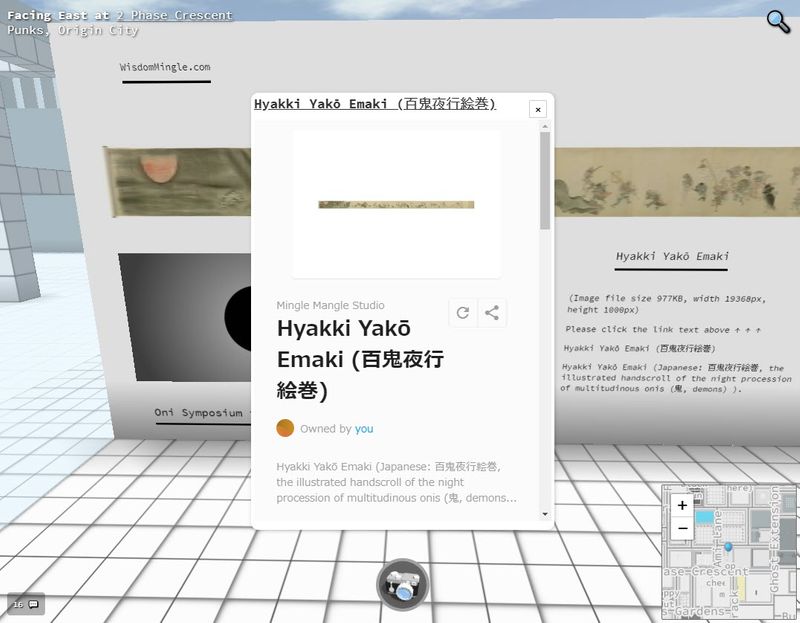The height and width of the screenshot is (623, 800).
Task: Click the blue location marker on minimap
Action: [x=729, y=547]
